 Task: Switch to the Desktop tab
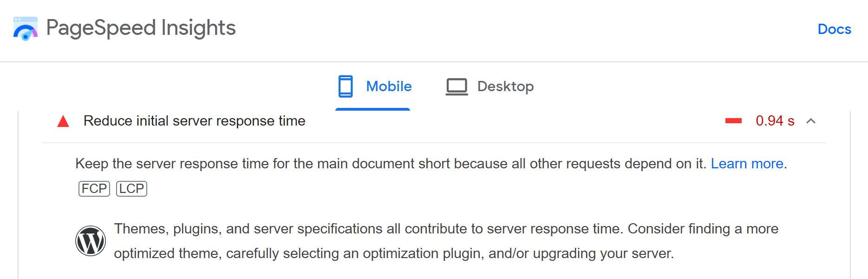coord(489,86)
